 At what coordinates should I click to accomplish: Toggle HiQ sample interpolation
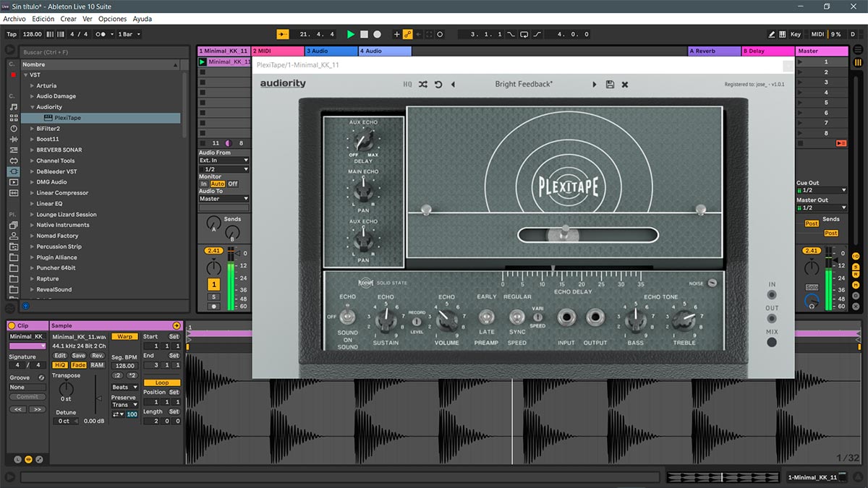coord(60,365)
